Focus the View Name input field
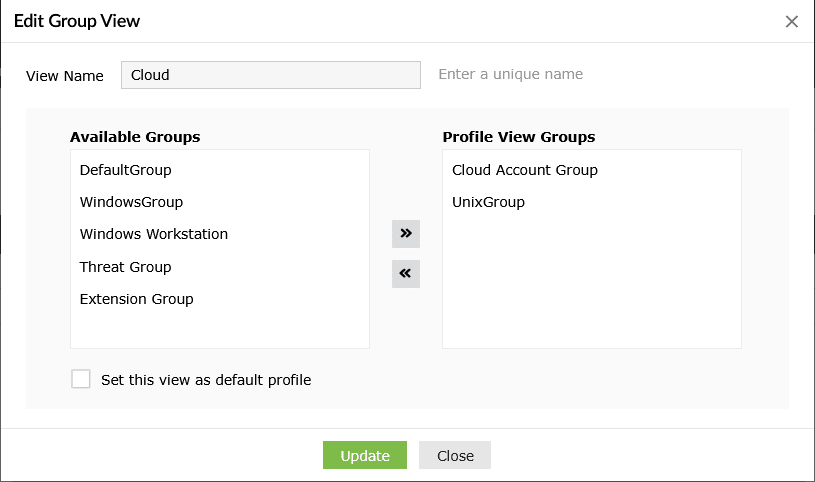Screen dimensions: 815x482 pos(270,75)
